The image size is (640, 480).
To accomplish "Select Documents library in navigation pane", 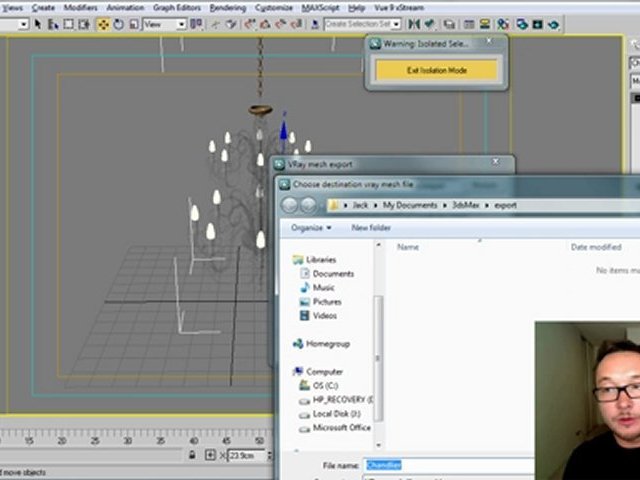I will tap(333, 273).
